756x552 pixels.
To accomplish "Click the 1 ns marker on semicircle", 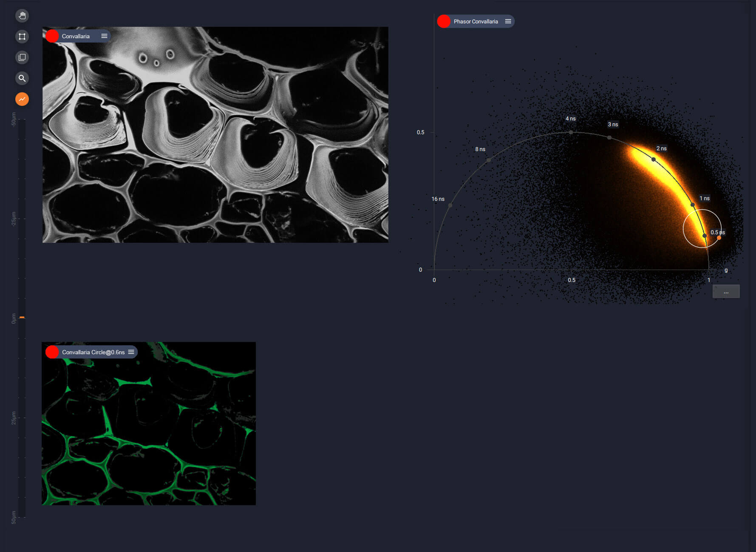I will pos(693,205).
